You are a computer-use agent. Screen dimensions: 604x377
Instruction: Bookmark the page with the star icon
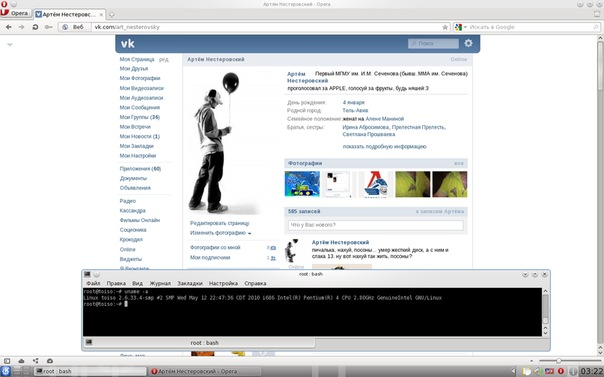[445, 27]
